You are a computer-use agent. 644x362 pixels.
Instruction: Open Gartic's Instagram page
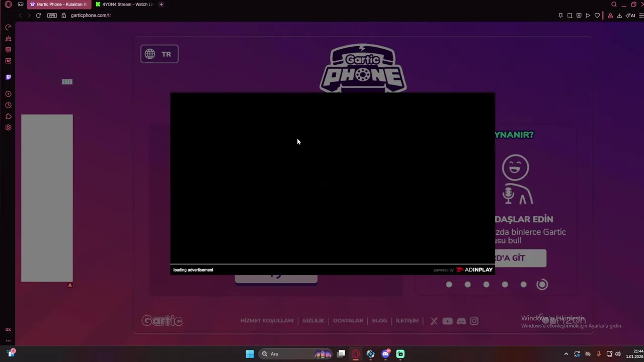[x=474, y=321]
